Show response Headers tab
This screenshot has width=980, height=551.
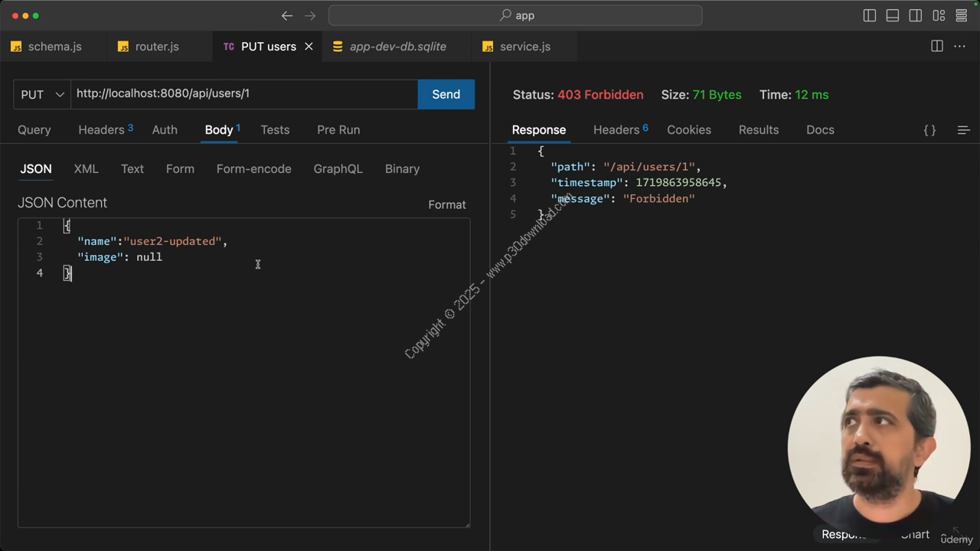[621, 130]
